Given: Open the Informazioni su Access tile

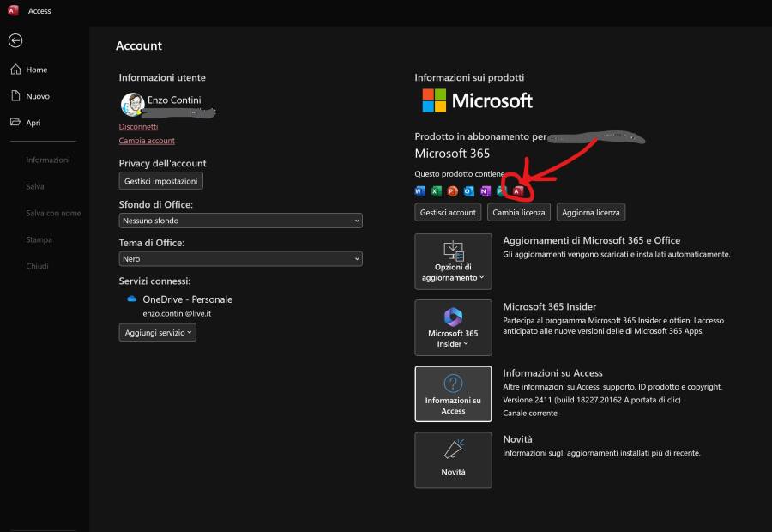Looking at the screenshot, I should pyautogui.click(x=453, y=394).
